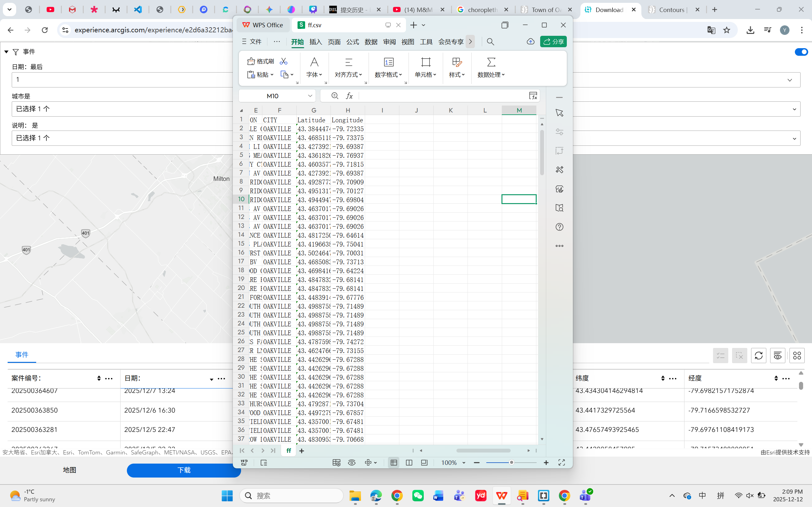Click the Format Painter (格式刷) button
812x507 pixels.
261,61
